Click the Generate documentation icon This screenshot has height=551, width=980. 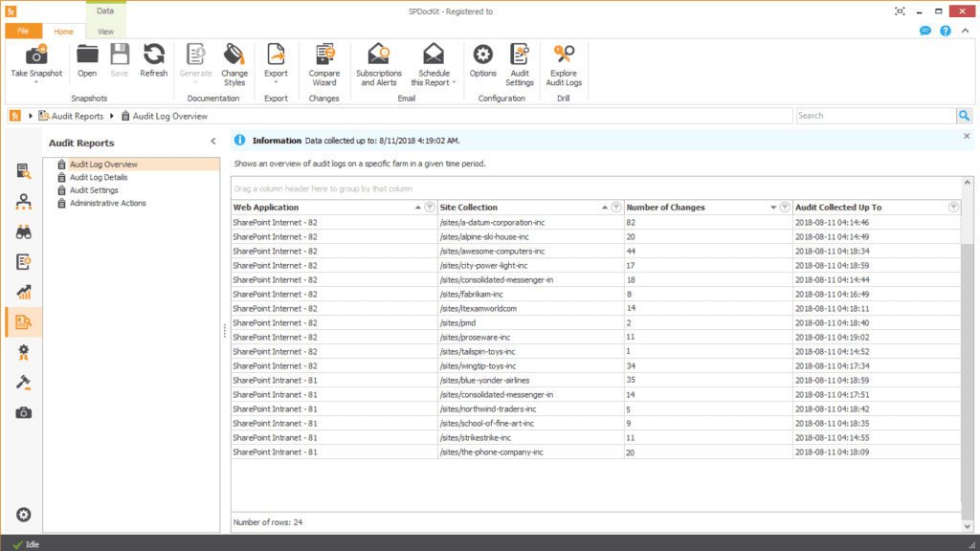(195, 55)
